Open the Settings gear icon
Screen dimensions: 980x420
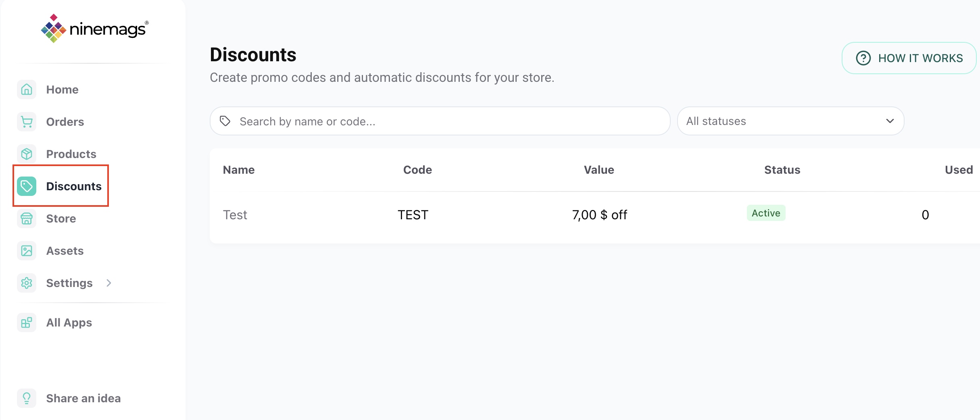27,283
